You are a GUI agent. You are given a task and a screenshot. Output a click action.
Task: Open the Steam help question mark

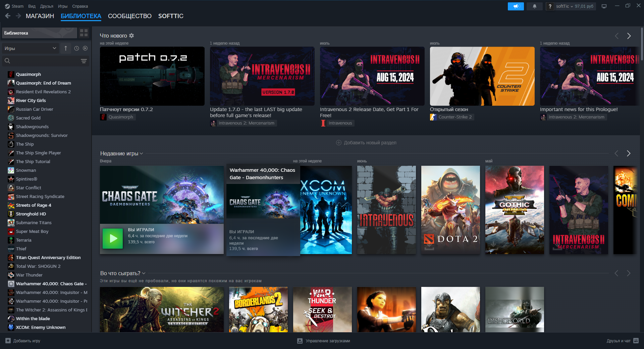coord(550,6)
